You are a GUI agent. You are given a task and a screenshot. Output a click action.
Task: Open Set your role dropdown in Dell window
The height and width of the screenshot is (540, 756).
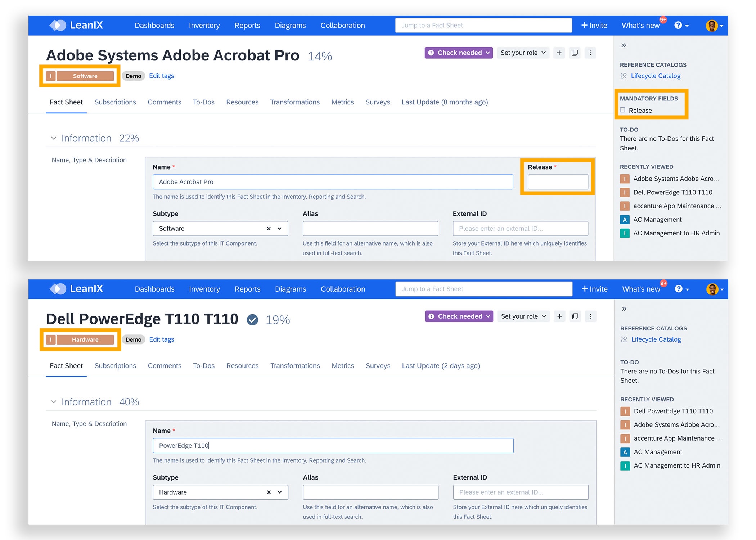tap(523, 316)
